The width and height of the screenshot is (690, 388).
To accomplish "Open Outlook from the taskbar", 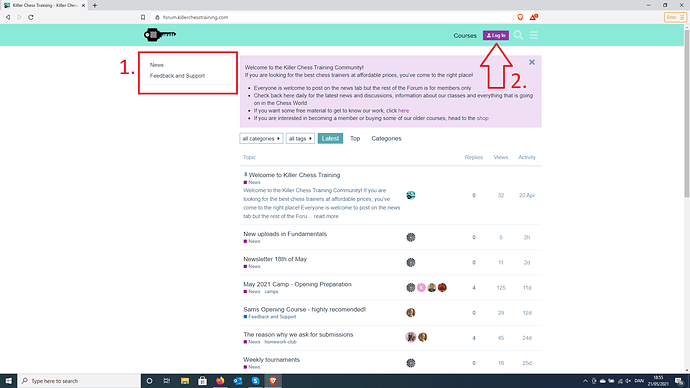I will [x=238, y=381].
